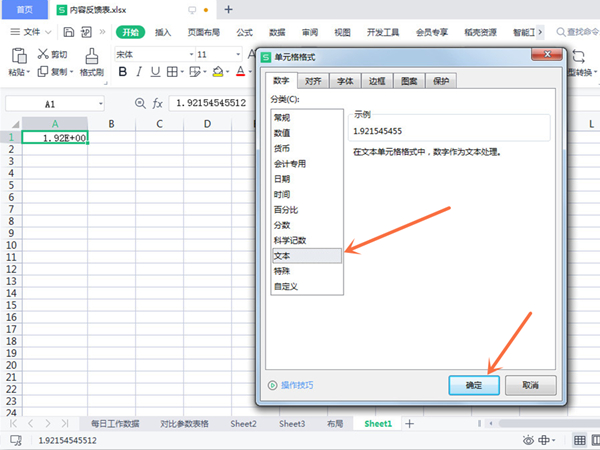Click the 确定 button

474,385
